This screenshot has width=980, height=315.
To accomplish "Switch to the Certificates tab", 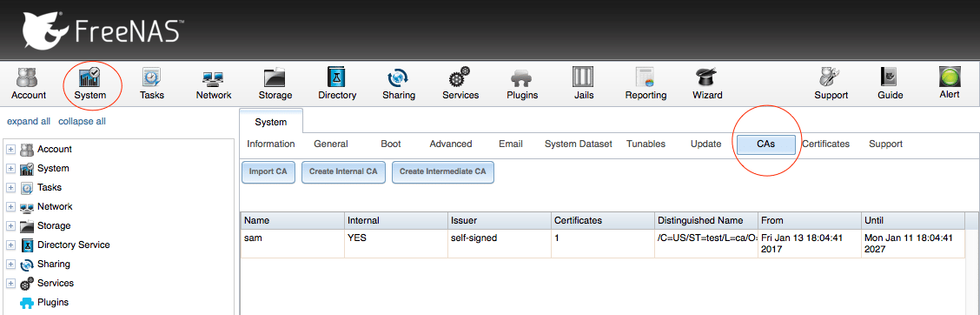I will pos(825,144).
